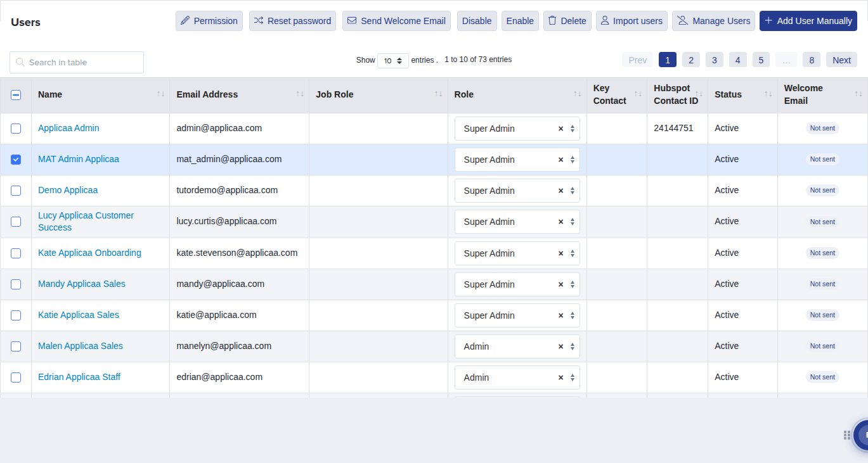Open Manage Users

(x=714, y=21)
